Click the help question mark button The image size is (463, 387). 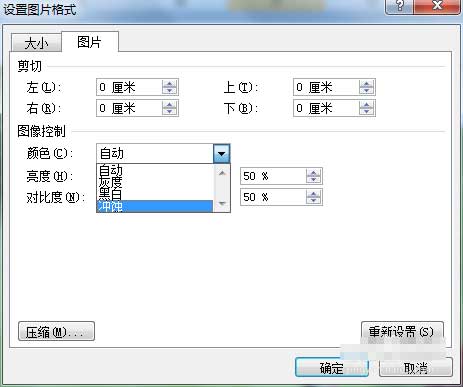tap(399, 6)
